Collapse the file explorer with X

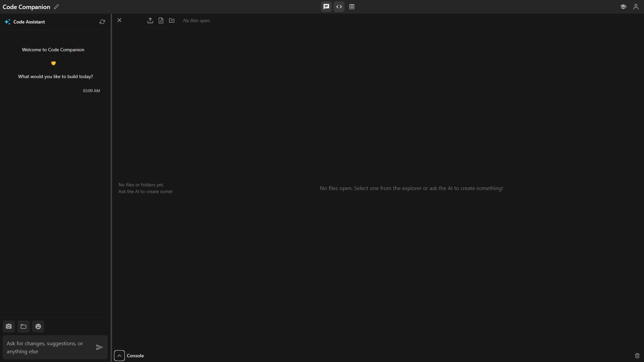tap(119, 20)
